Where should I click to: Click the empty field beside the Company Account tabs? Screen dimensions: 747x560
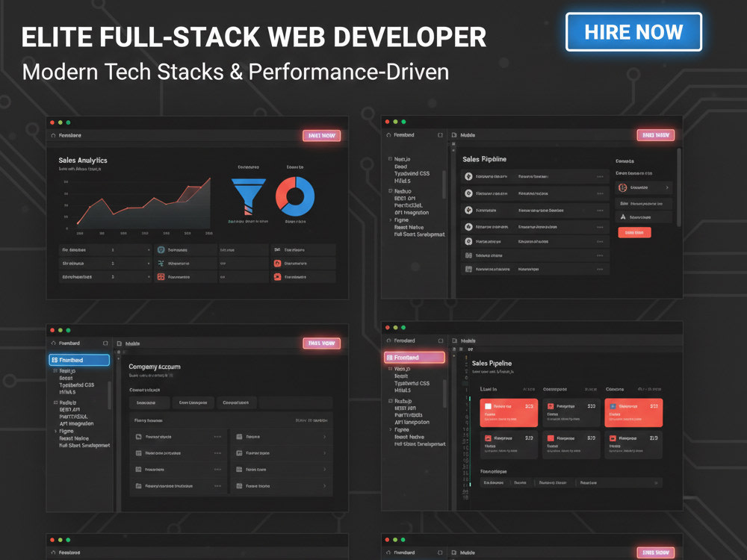tap(295, 403)
